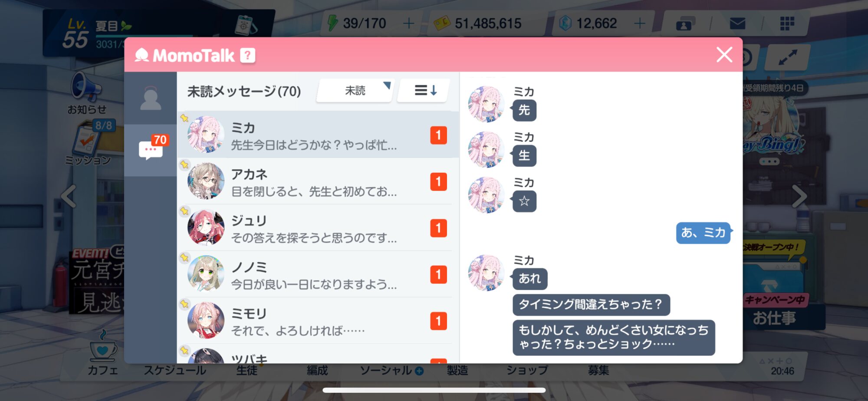
Task: Select ミモリ's avatar thumbnail
Action: (206, 320)
